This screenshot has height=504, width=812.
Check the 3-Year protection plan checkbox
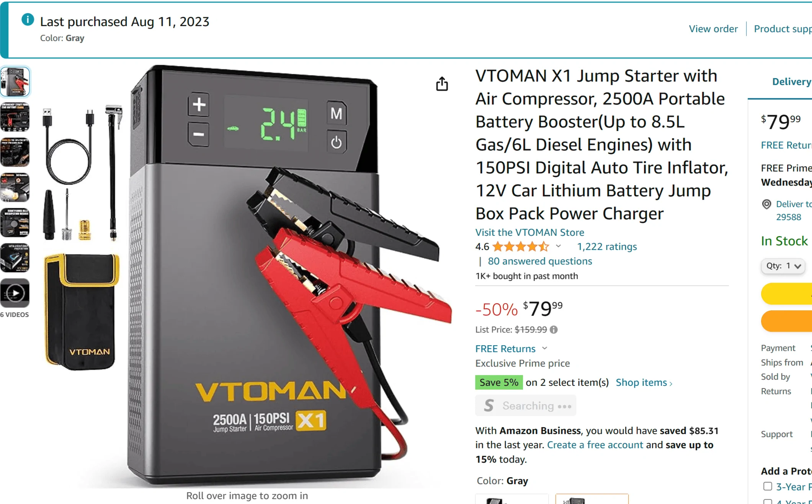767,486
